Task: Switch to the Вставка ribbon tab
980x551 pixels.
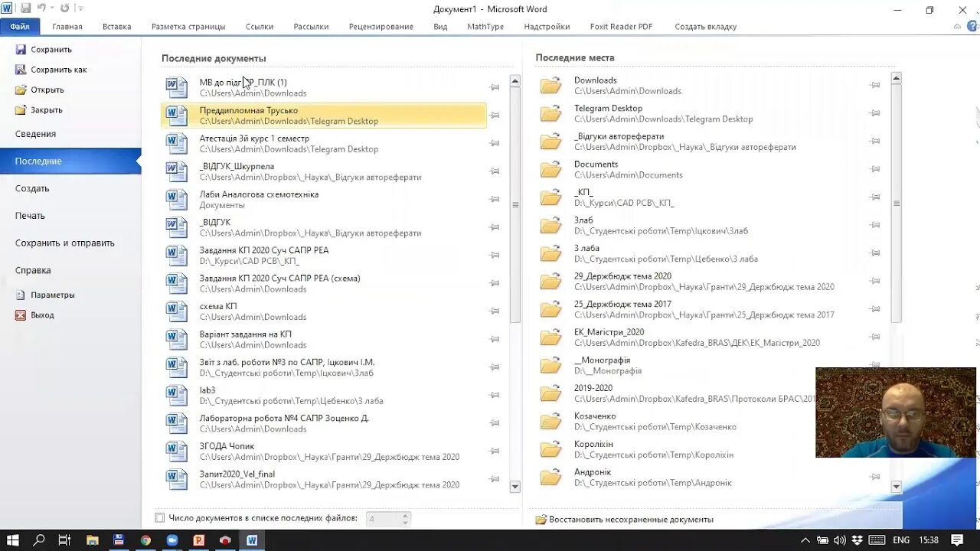Action: pos(116,26)
